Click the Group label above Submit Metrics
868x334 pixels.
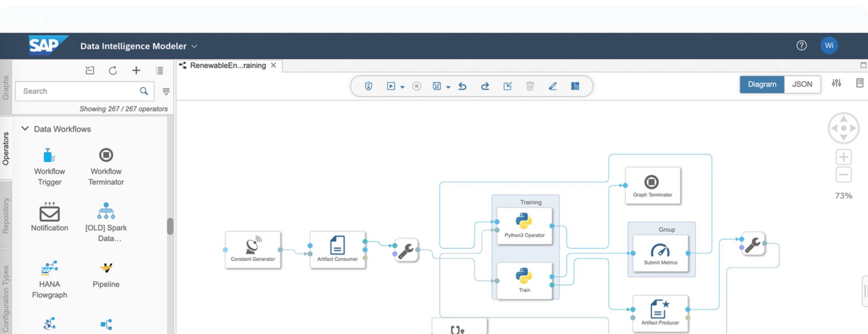(666, 229)
